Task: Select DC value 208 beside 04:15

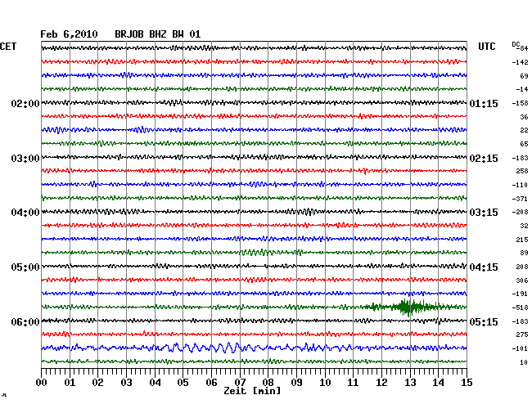Action: click(522, 267)
